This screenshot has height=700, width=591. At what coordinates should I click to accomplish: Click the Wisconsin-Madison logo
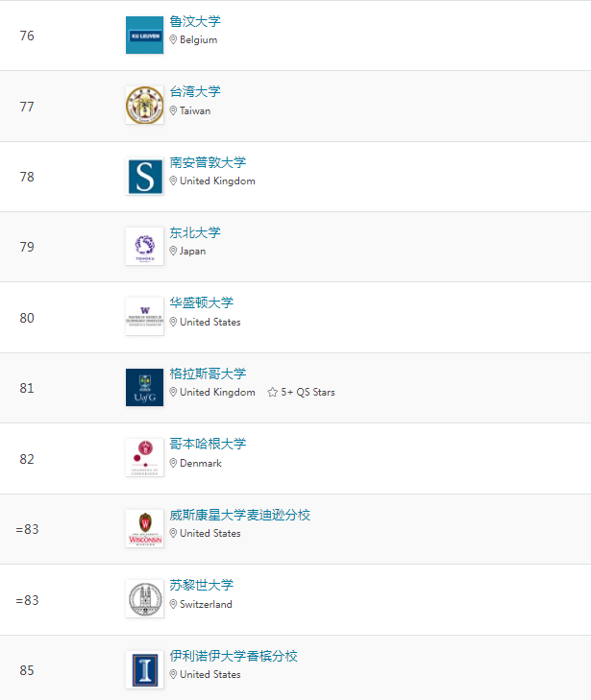click(144, 529)
